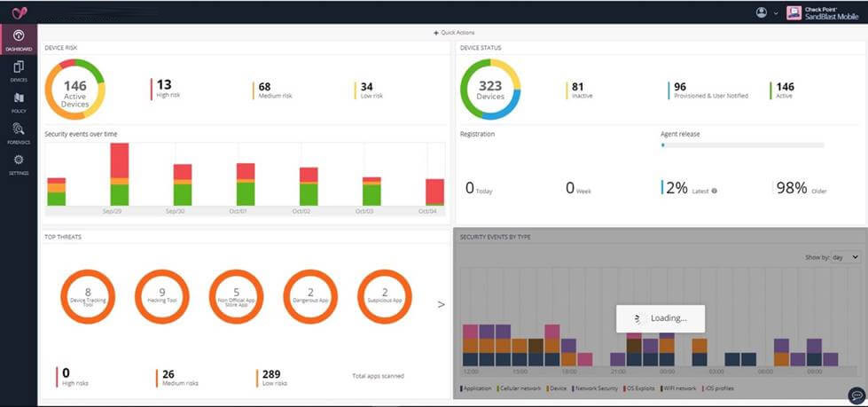Open the chat support bubble icon

pos(856,395)
